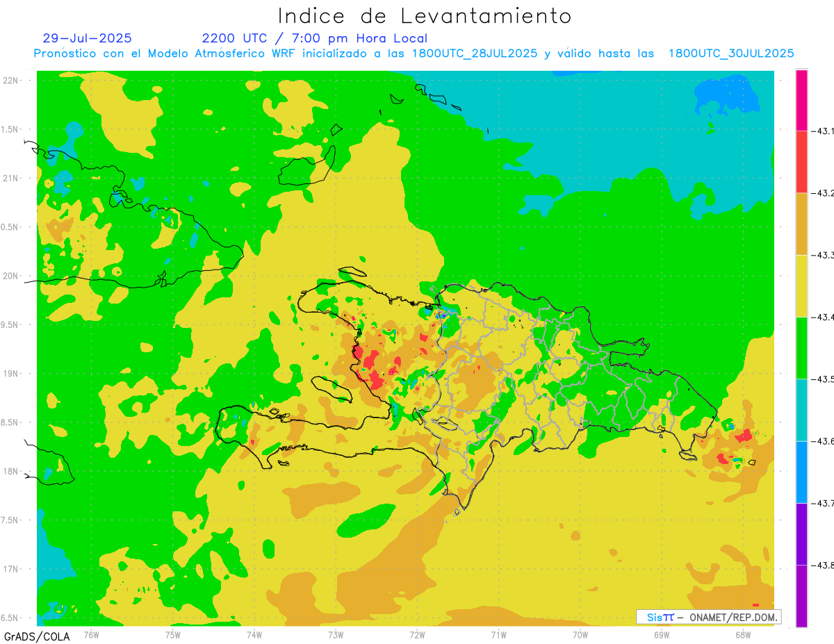Click the '18N' latitude label

click(10, 471)
